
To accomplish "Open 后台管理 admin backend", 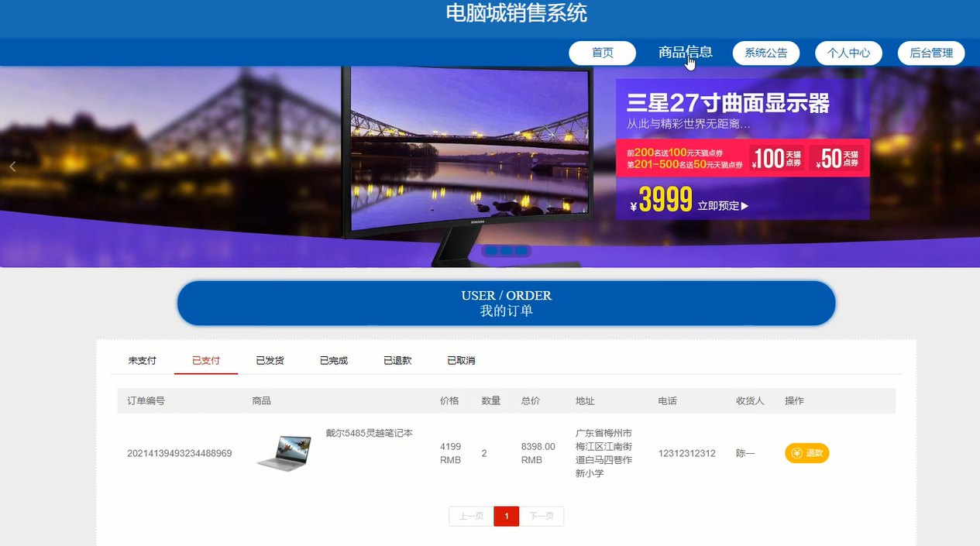I will (x=931, y=53).
